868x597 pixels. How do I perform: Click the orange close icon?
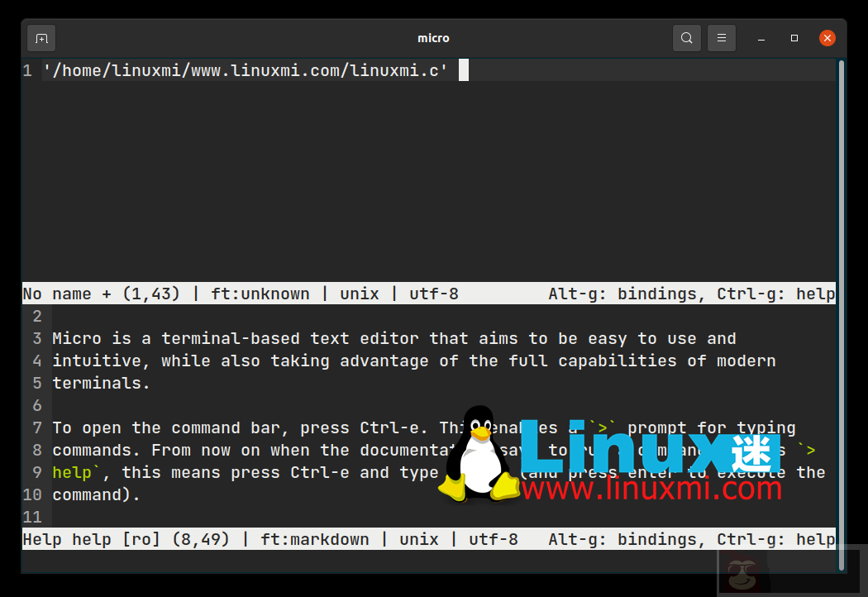[827, 37]
